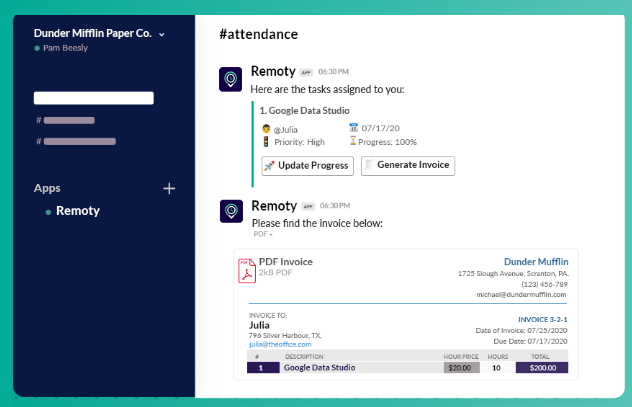Click the Date of Invoice: 07/25/2020 line

pos(521,330)
